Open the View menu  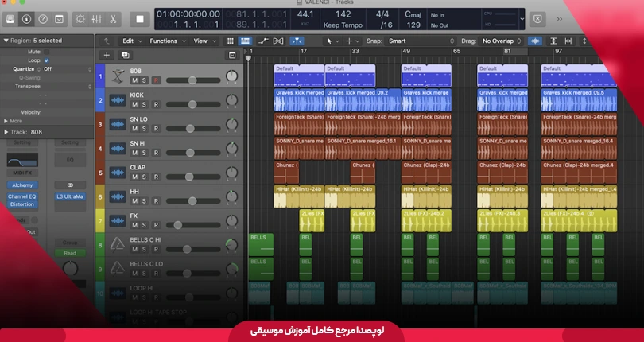click(204, 41)
